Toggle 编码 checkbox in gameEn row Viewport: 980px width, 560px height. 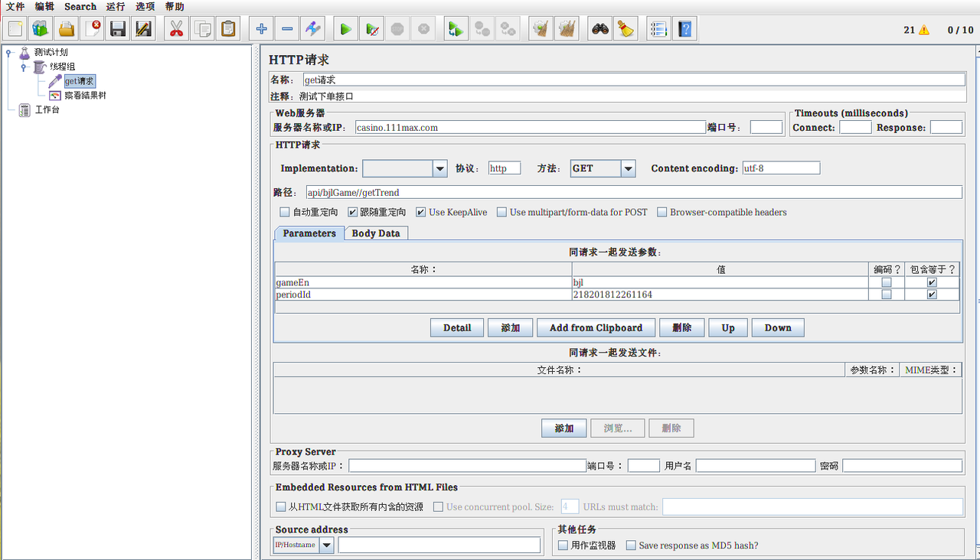(887, 282)
